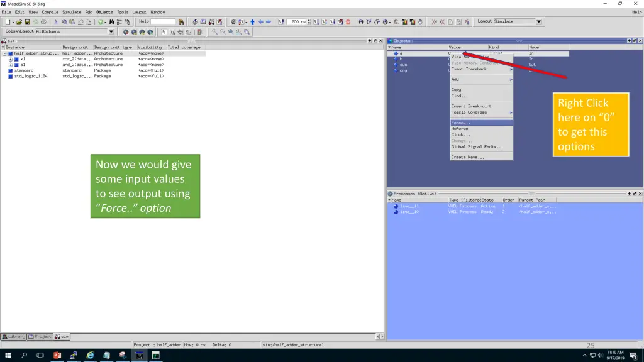This screenshot has height=362, width=644.
Task: Choose Find... from the context menu
Action: 481,96
